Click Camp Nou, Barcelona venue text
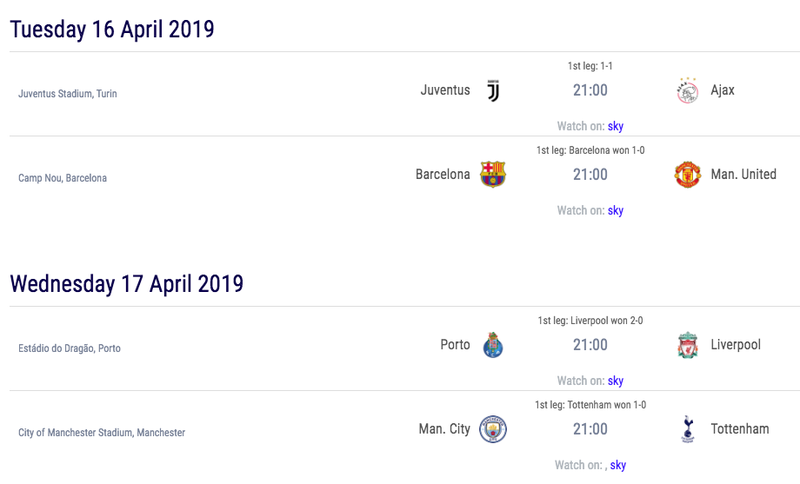The height and width of the screenshot is (484, 800). tap(62, 178)
